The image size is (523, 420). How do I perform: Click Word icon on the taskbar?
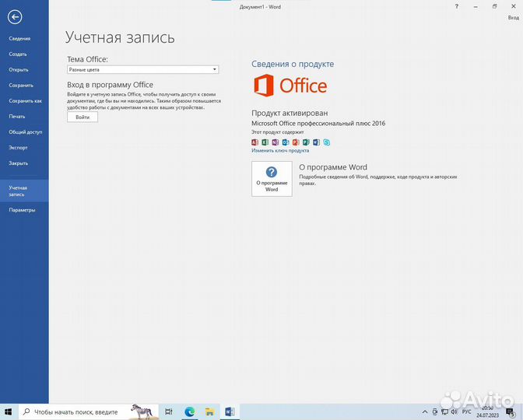(x=230, y=412)
